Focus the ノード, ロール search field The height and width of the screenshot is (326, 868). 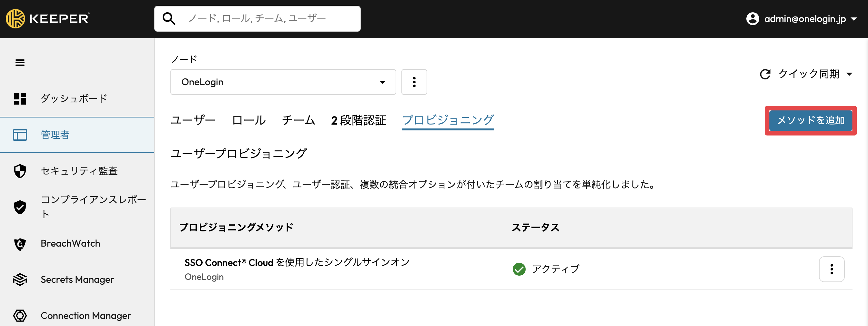coord(257,18)
